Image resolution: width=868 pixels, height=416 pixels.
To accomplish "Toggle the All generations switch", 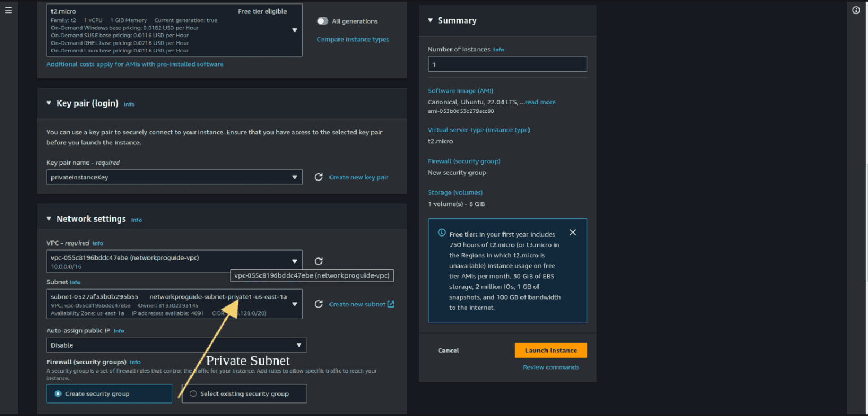I will tap(322, 21).
